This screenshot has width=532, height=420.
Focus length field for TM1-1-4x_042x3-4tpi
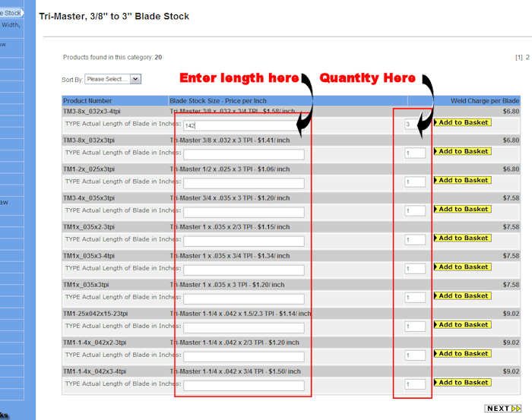244,385
